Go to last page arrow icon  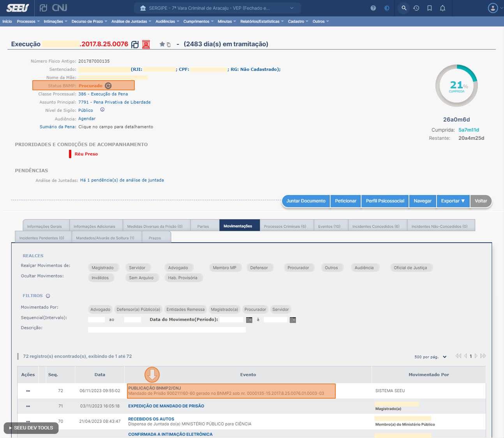pos(483,356)
